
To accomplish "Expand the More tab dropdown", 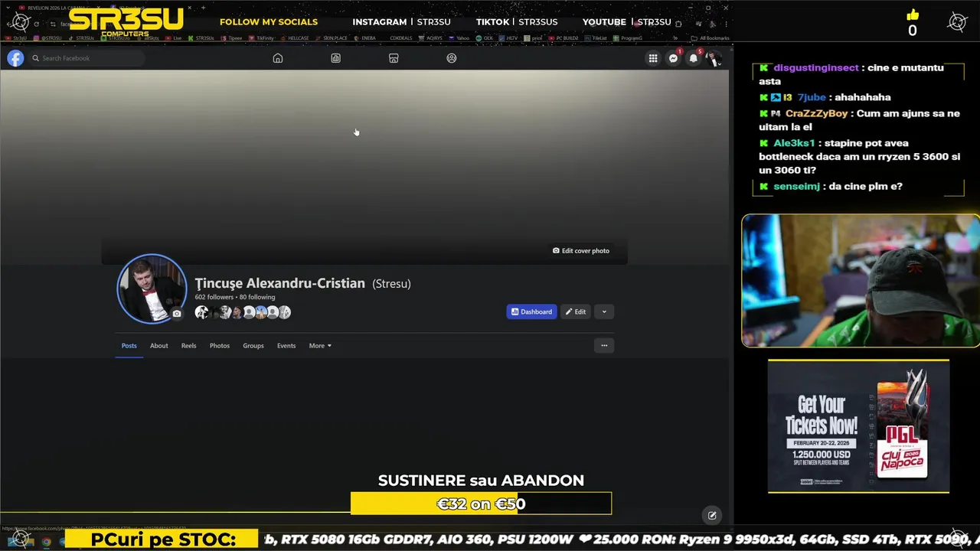I will (x=320, y=346).
